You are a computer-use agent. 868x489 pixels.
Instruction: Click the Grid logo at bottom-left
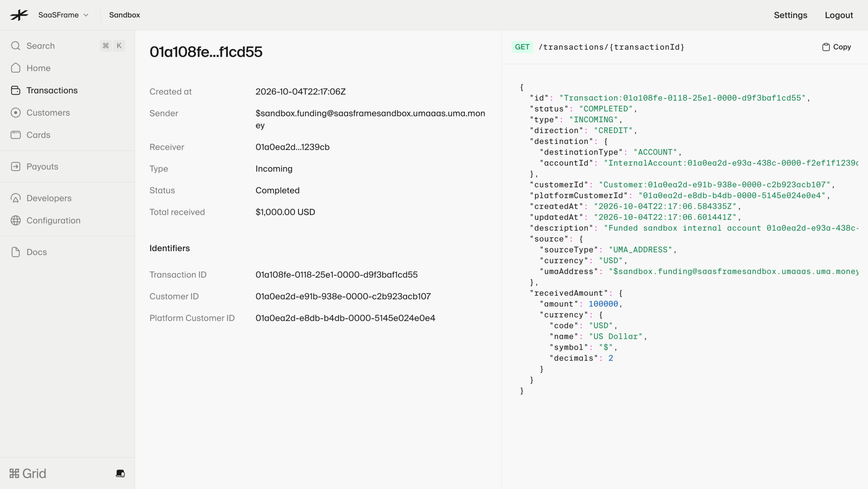pos(28,473)
